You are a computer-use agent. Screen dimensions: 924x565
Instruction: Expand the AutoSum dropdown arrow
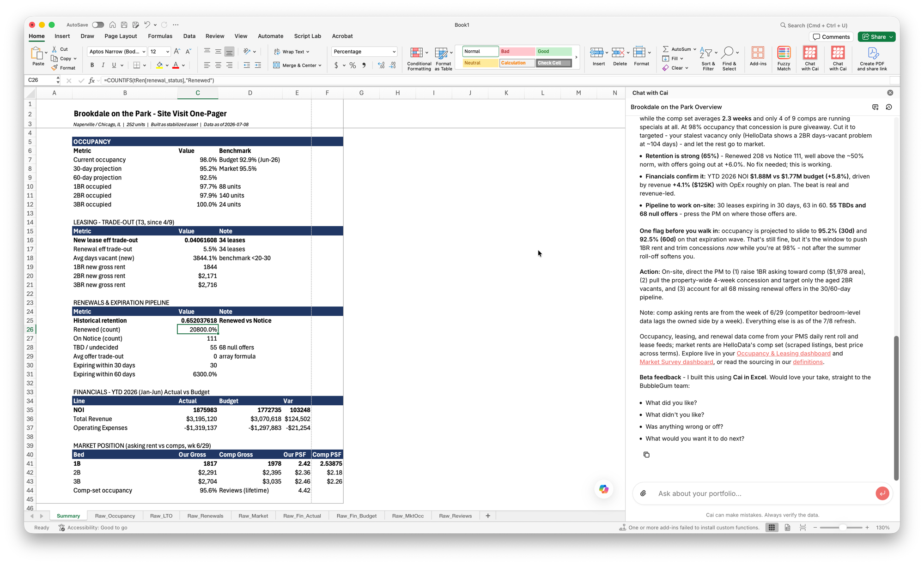[694, 49]
